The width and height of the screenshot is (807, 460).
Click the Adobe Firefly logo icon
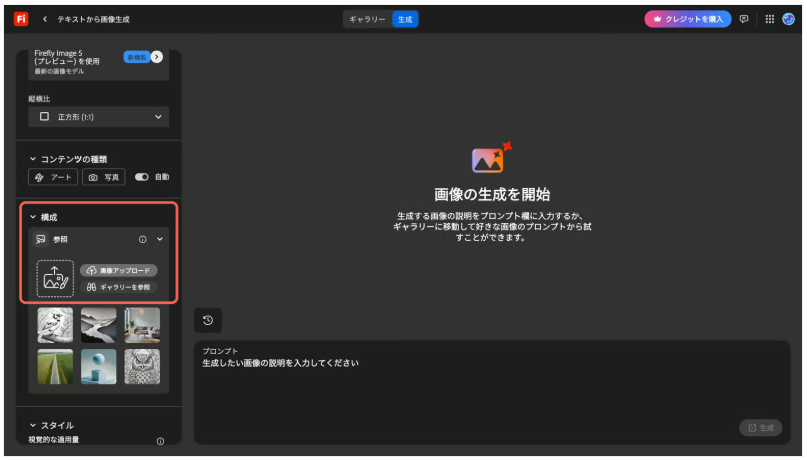click(21, 19)
